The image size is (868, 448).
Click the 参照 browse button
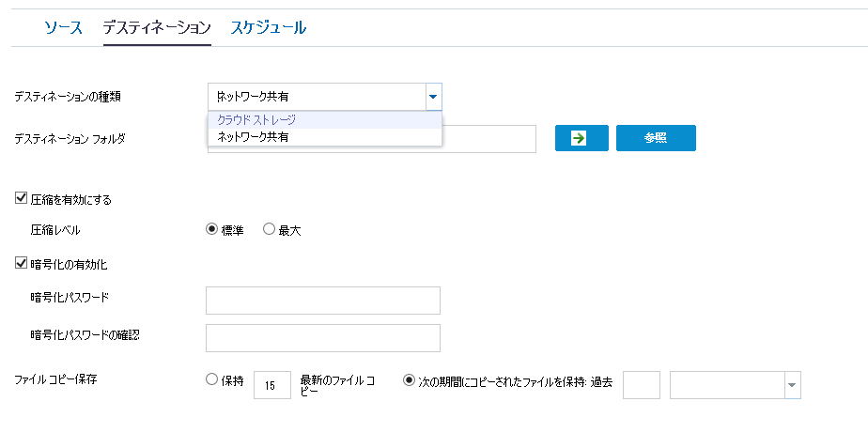[x=656, y=138]
